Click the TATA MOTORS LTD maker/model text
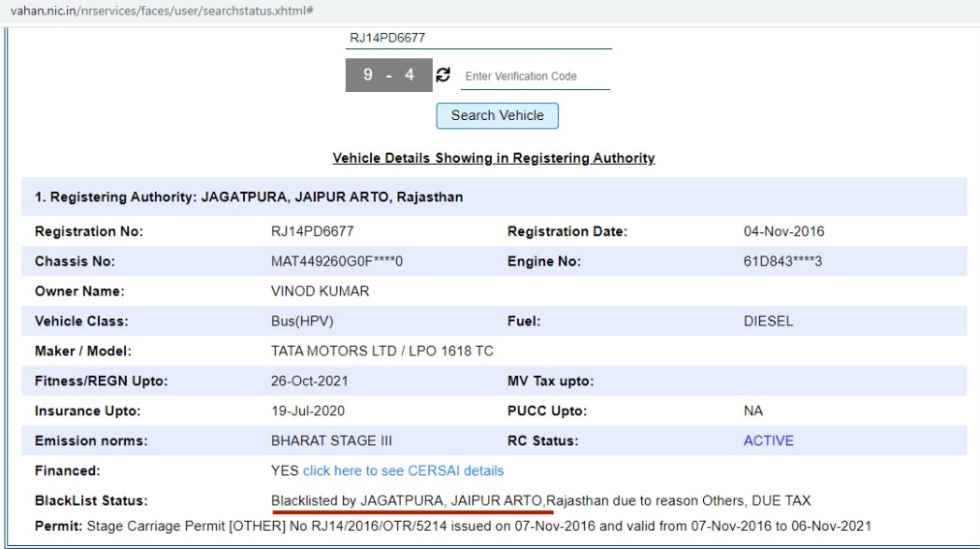The height and width of the screenshot is (549, 980). pos(382,351)
